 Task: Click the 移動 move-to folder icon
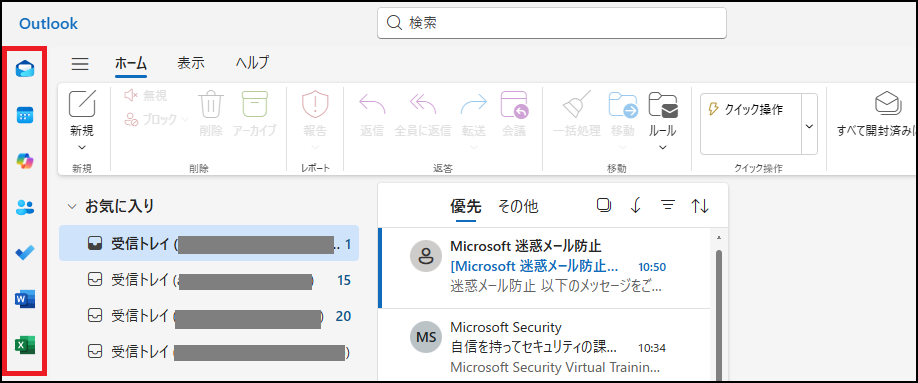623,105
